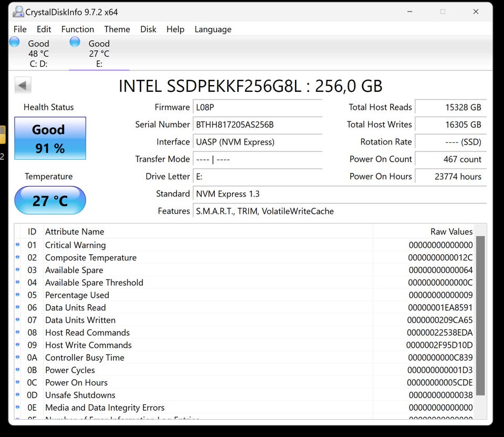The width and height of the screenshot is (504, 437).
Task: Click the Serial Number field
Action: click(257, 124)
